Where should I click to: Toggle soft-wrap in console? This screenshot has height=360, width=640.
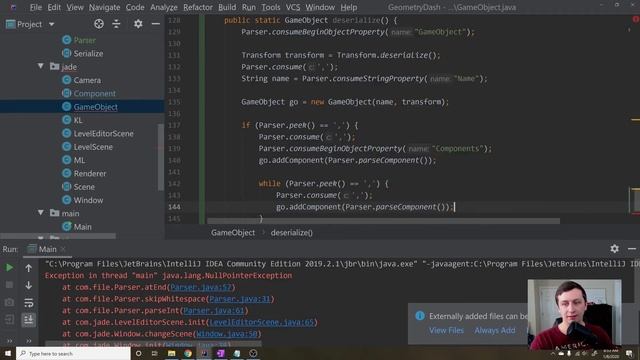pyautogui.click(x=29, y=303)
